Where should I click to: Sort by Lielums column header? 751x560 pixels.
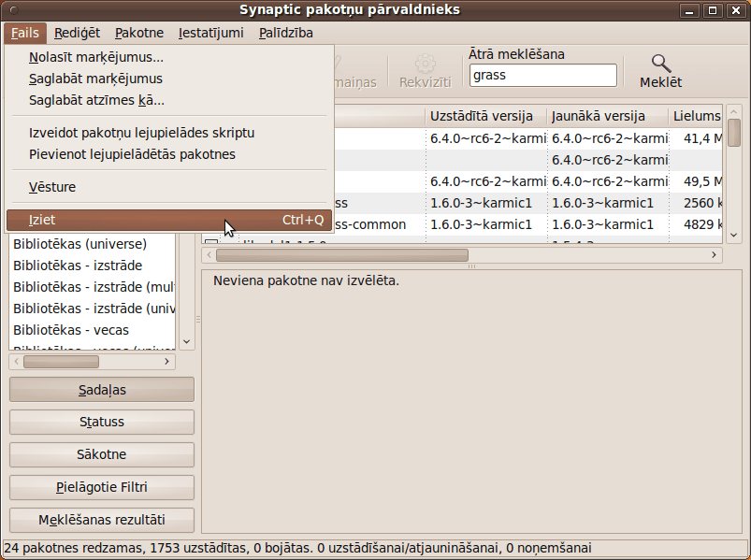pyautogui.click(x=696, y=116)
